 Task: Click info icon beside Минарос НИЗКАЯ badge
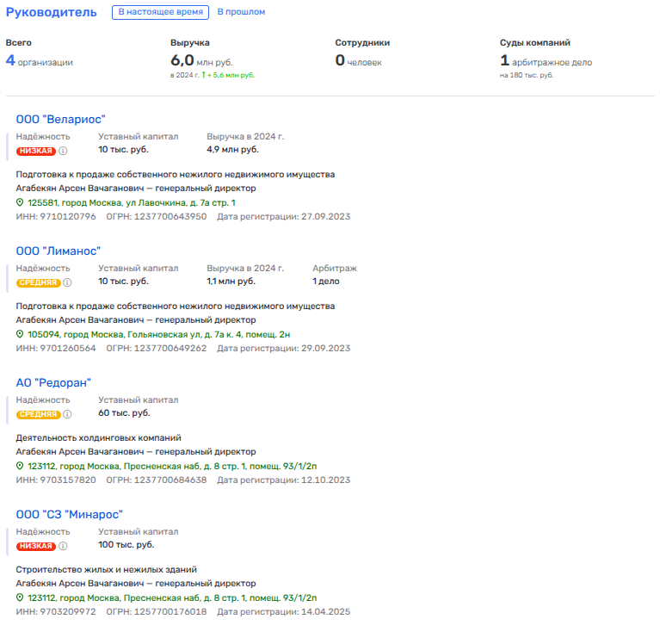63,546
